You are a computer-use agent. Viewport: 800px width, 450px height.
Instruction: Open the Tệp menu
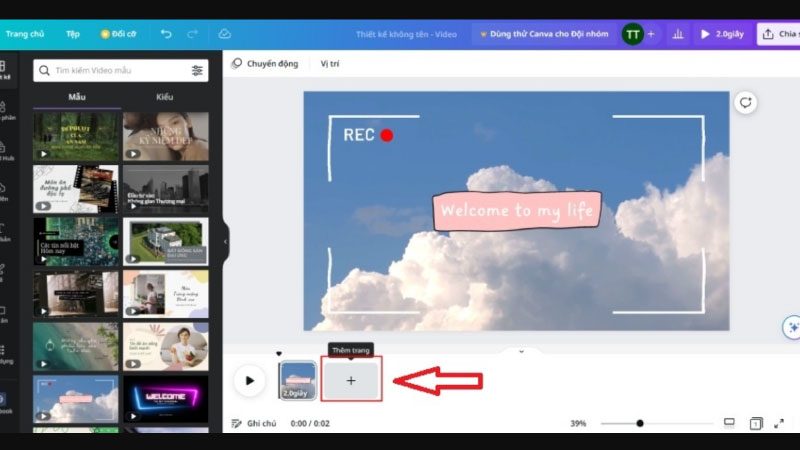click(73, 34)
